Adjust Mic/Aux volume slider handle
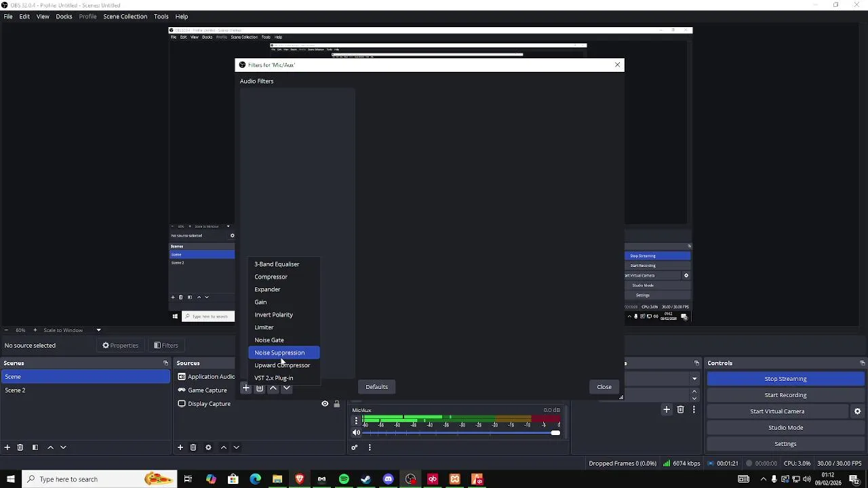 (x=555, y=432)
